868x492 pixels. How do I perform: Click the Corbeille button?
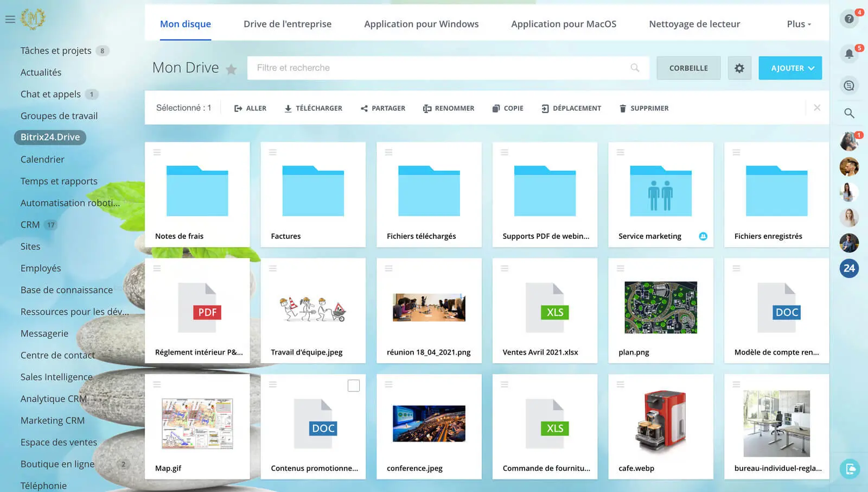pos(688,68)
